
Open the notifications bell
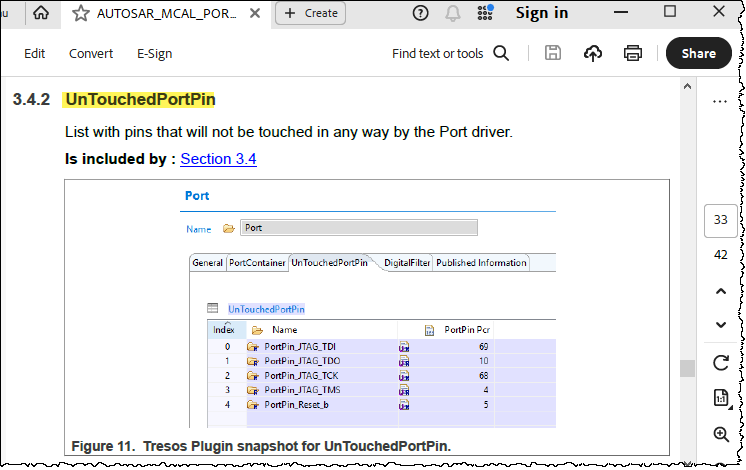pos(453,13)
